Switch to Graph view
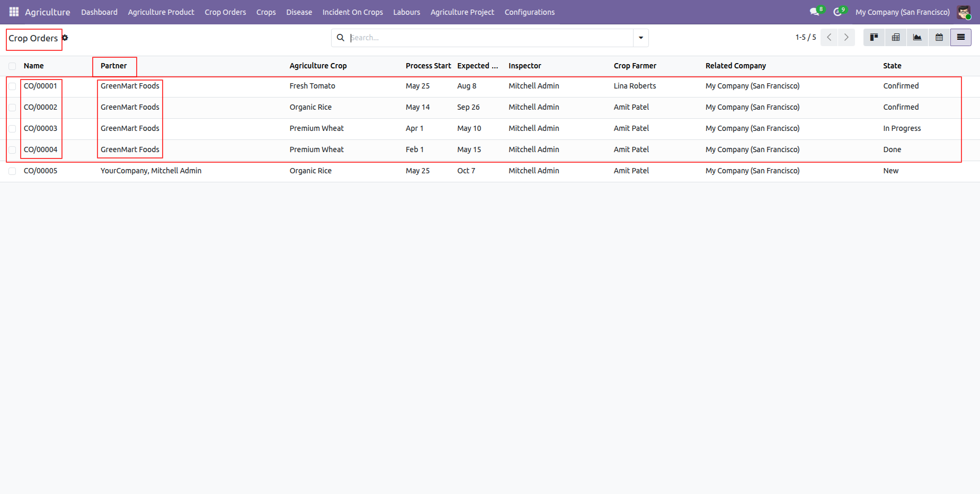980x494 pixels. coord(917,37)
